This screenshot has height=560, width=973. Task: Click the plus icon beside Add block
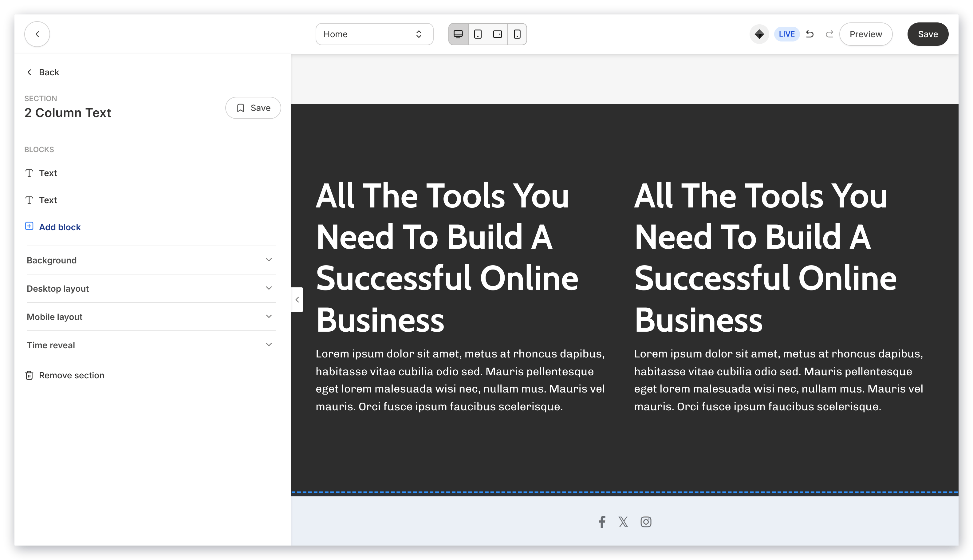[x=29, y=226]
